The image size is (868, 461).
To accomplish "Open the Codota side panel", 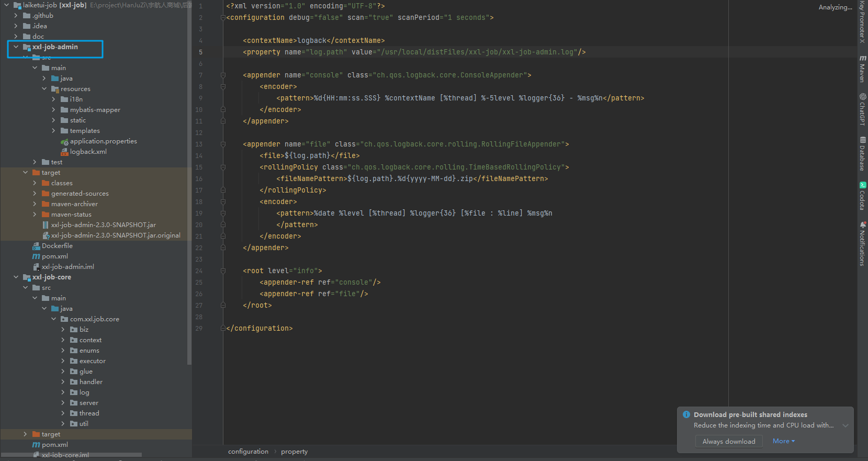I will pos(862,196).
